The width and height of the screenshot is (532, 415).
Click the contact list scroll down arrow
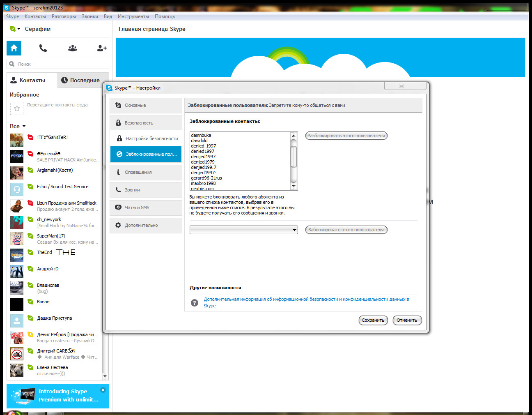(105, 376)
